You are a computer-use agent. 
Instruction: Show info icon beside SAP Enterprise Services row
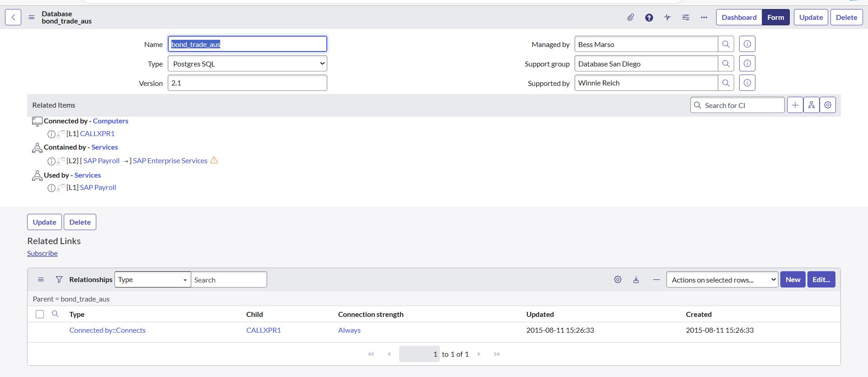(52, 161)
